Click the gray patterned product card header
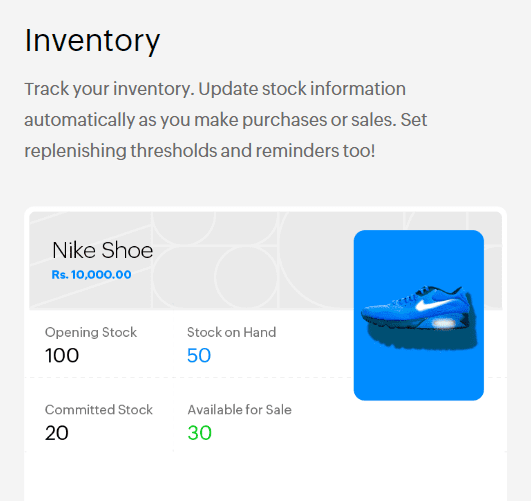The image size is (531, 501). [x=191, y=260]
